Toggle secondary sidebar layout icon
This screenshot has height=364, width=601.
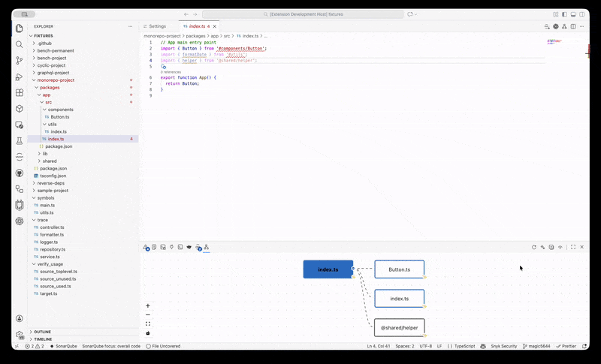(x=581, y=14)
